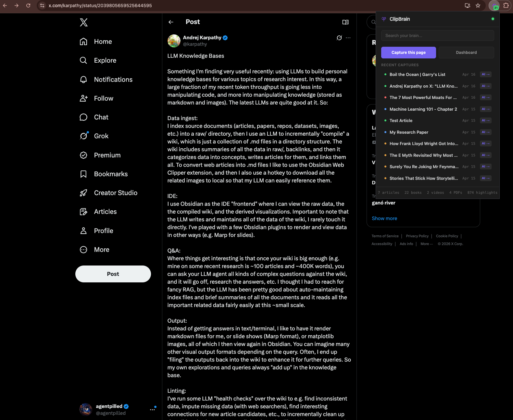Open the three-dot menu on the post

tap(348, 38)
